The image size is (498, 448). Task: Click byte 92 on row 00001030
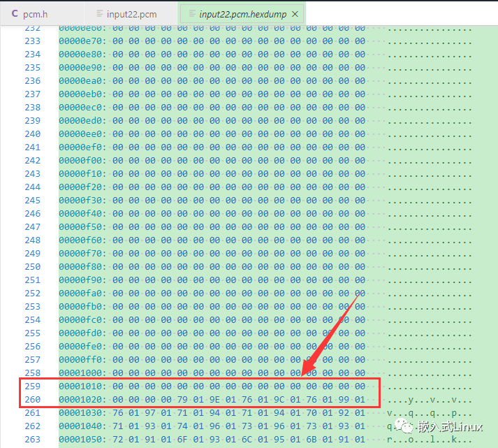click(x=344, y=413)
